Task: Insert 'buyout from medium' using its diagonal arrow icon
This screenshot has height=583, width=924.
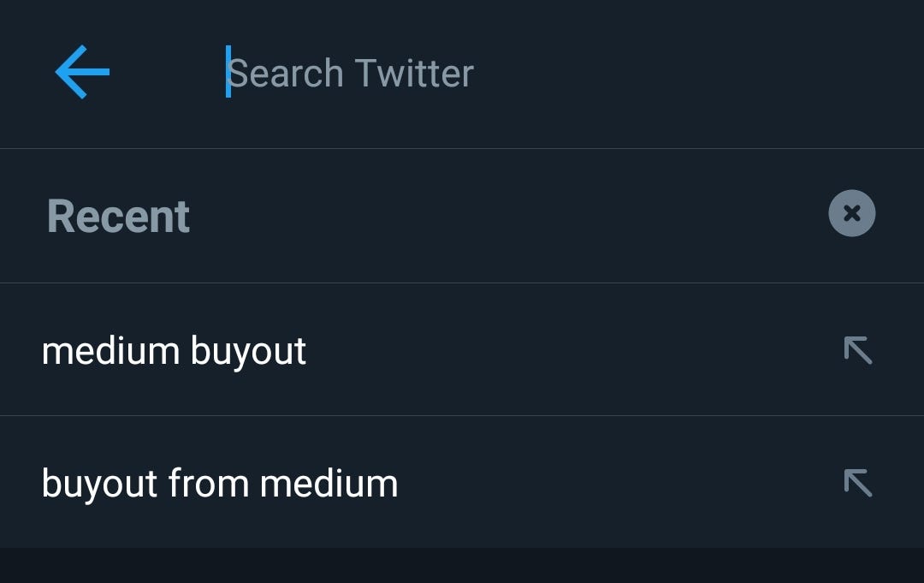Action: point(858,484)
